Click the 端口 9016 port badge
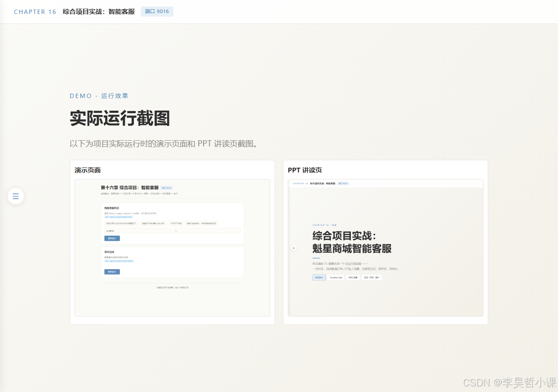 point(157,12)
